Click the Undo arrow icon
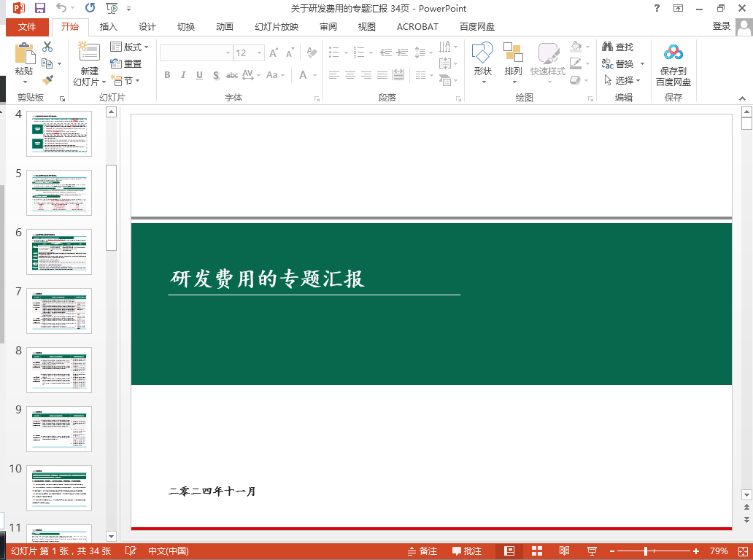This screenshot has width=753, height=560. pyautogui.click(x=61, y=8)
